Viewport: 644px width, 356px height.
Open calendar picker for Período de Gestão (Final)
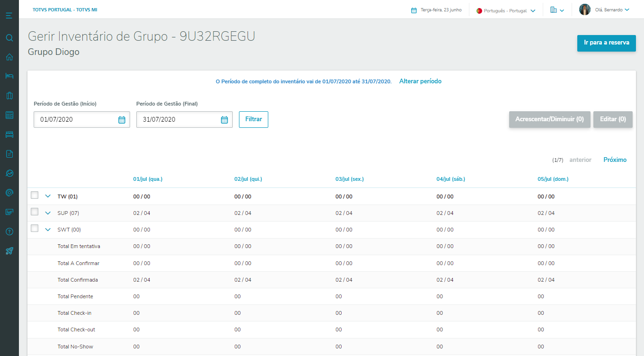(x=224, y=120)
